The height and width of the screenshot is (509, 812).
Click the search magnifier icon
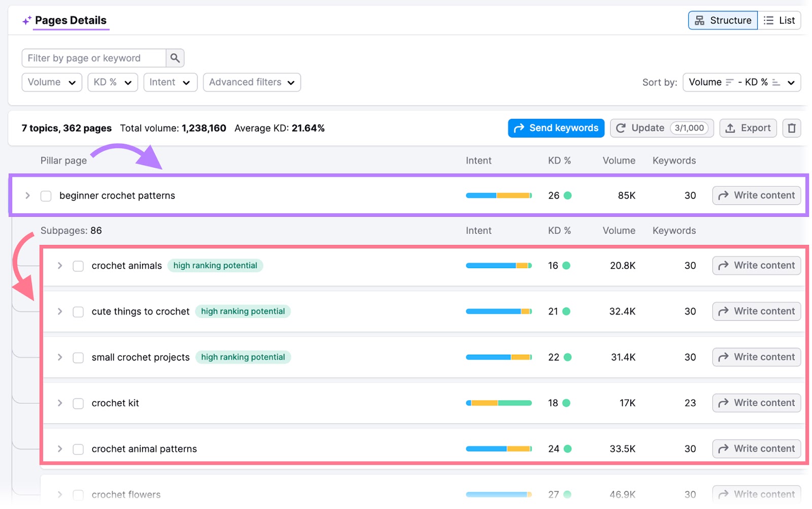click(175, 58)
